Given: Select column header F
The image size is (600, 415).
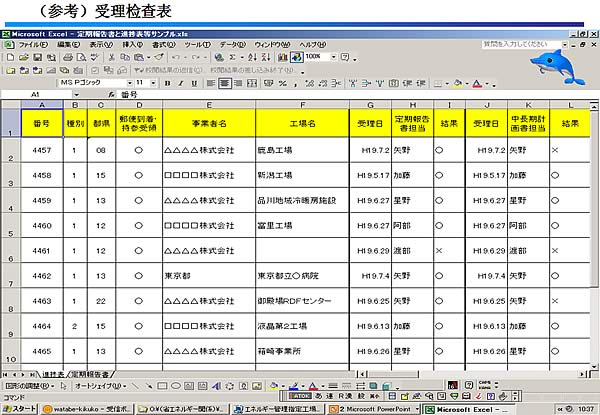Looking at the screenshot, I should click(x=302, y=105).
